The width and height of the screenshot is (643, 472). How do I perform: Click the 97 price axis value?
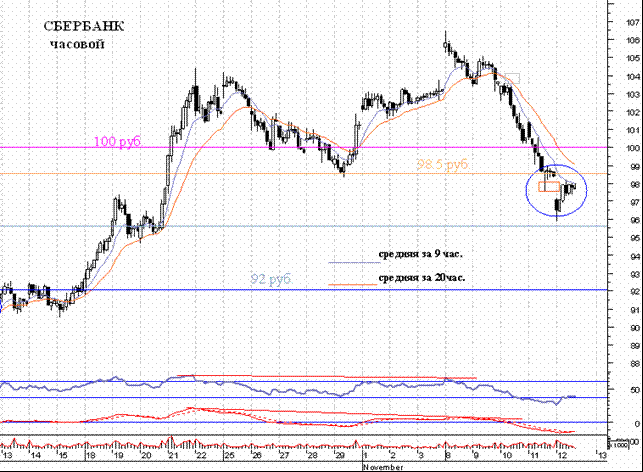point(635,202)
